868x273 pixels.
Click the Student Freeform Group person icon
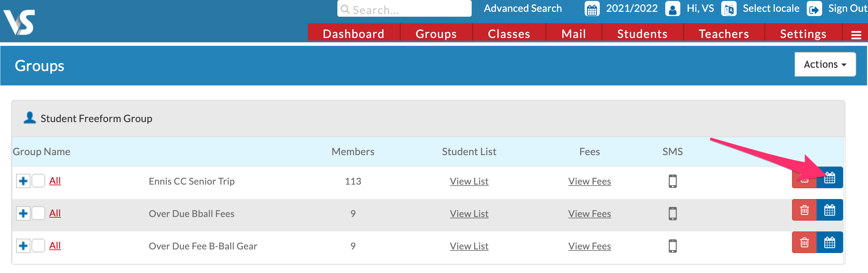[x=30, y=118]
